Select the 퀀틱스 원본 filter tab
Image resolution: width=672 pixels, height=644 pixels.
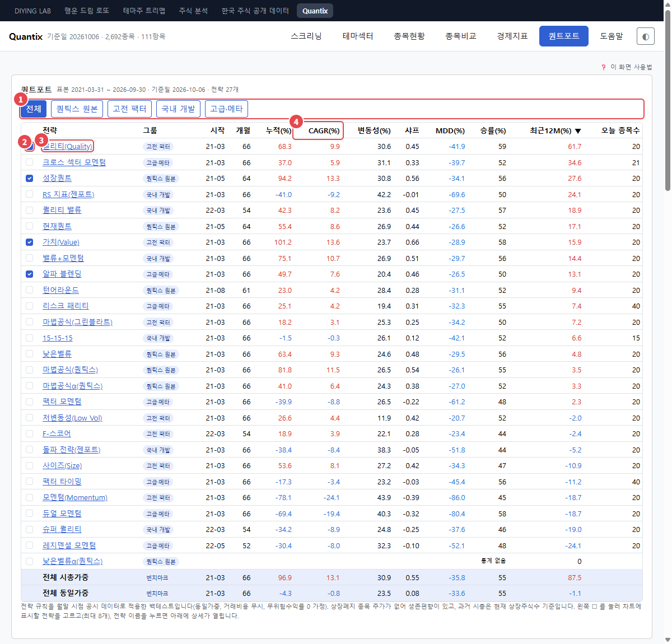(x=77, y=109)
